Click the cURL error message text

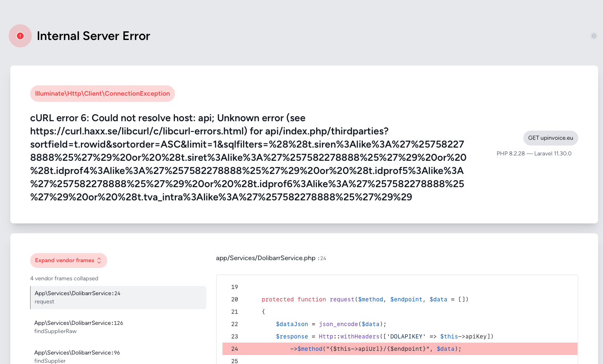248,157
